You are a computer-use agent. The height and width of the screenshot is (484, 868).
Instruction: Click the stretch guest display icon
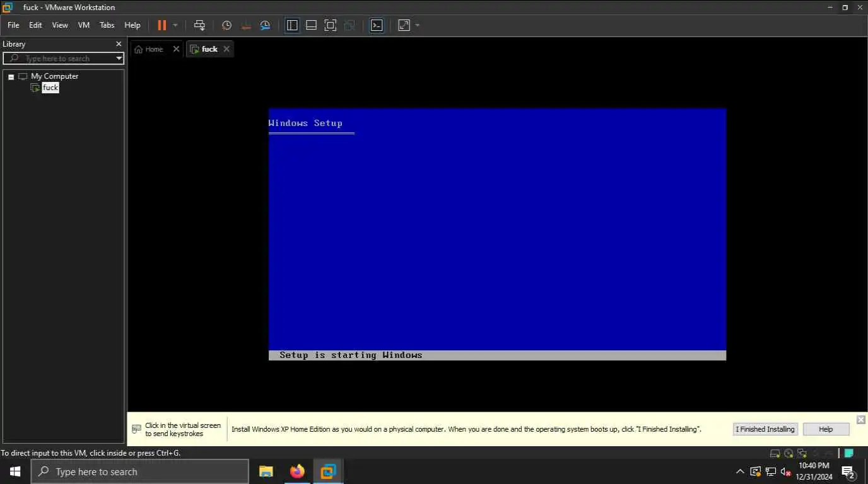(x=404, y=25)
